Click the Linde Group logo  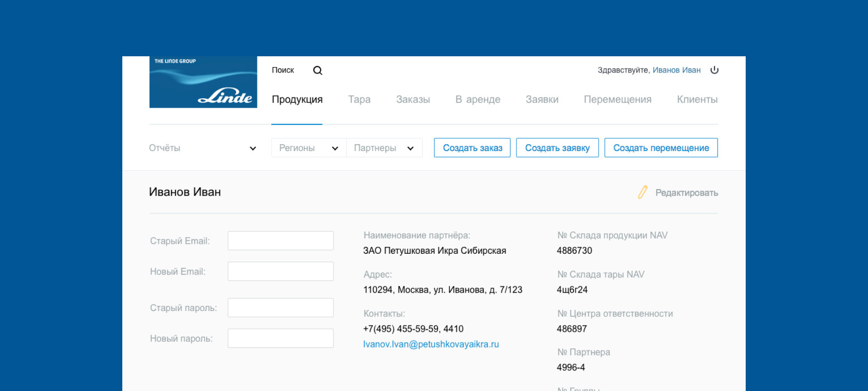203,82
